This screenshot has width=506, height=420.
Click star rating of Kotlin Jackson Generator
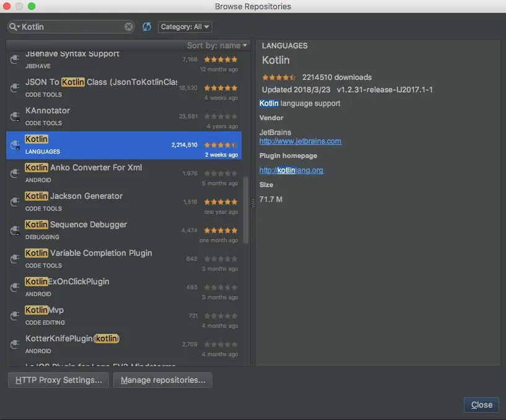tap(220, 202)
